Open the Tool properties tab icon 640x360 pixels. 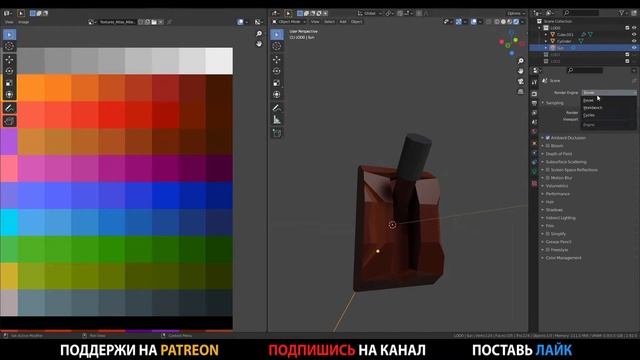coord(534,82)
